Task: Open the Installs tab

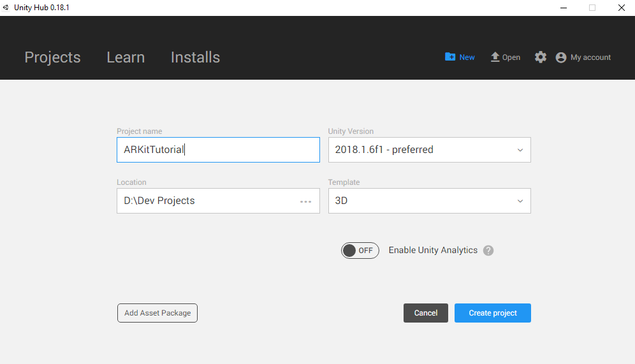Action: [x=195, y=57]
